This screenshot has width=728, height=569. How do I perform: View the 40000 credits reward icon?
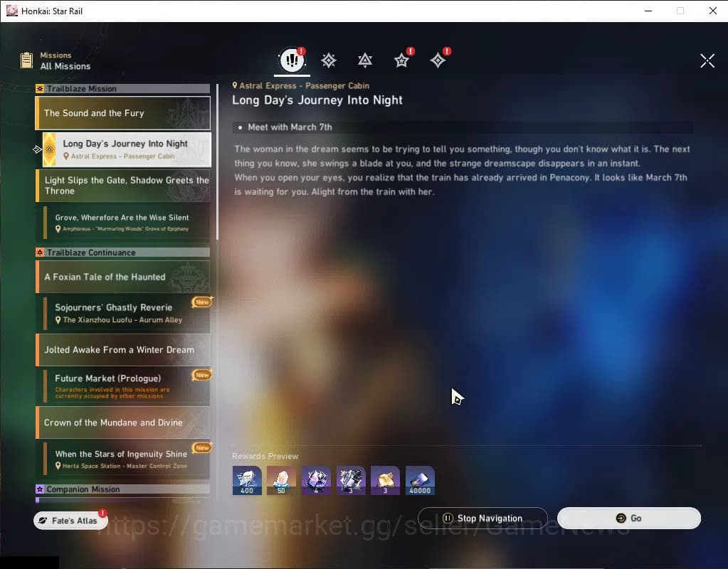pos(420,481)
